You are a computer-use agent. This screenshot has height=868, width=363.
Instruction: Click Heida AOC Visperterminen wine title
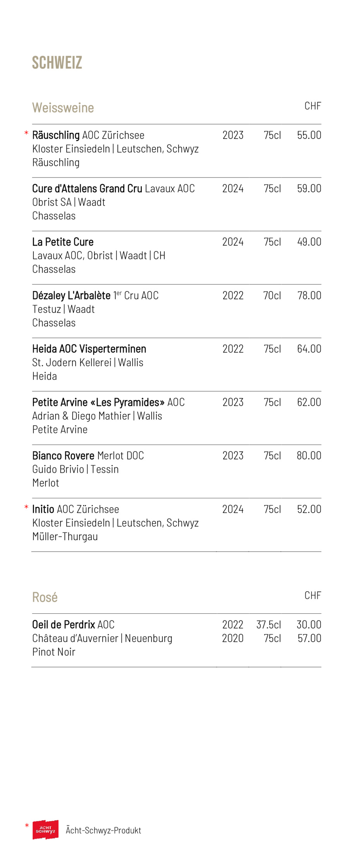tap(89, 349)
